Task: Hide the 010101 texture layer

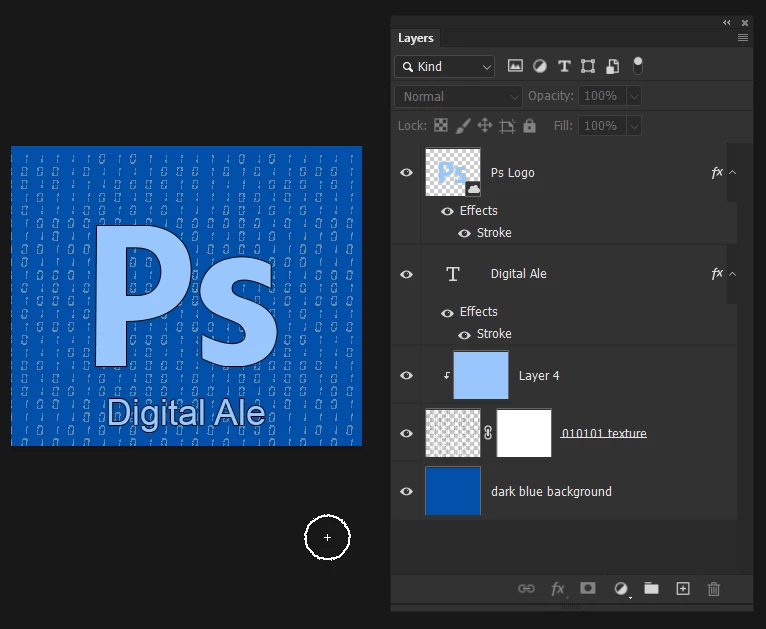Action: click(x=406, y=433)
